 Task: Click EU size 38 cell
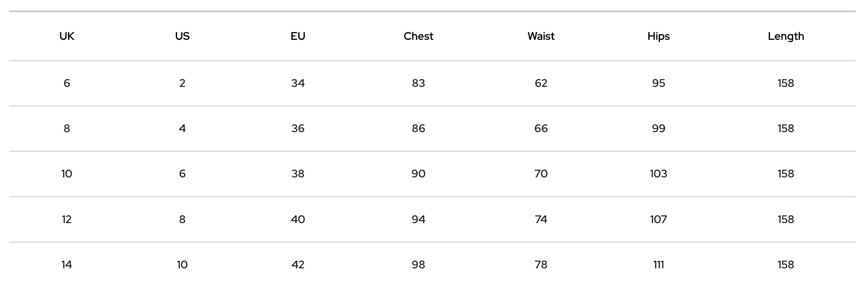pos(298,174)
